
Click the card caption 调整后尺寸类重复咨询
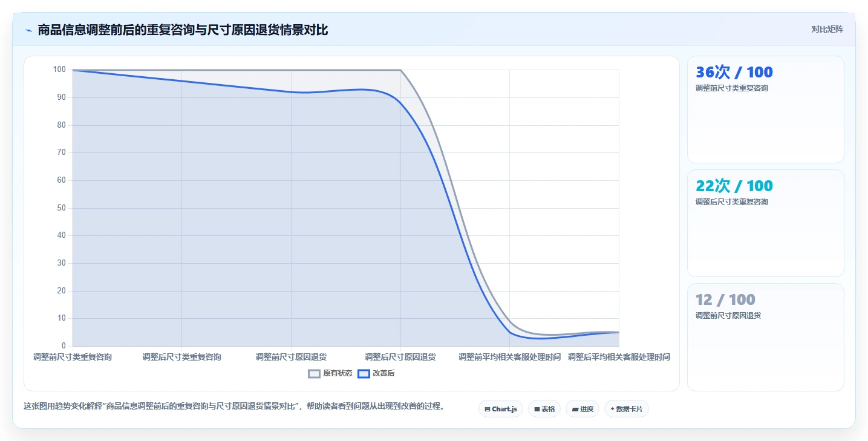[x=732, y=202]
